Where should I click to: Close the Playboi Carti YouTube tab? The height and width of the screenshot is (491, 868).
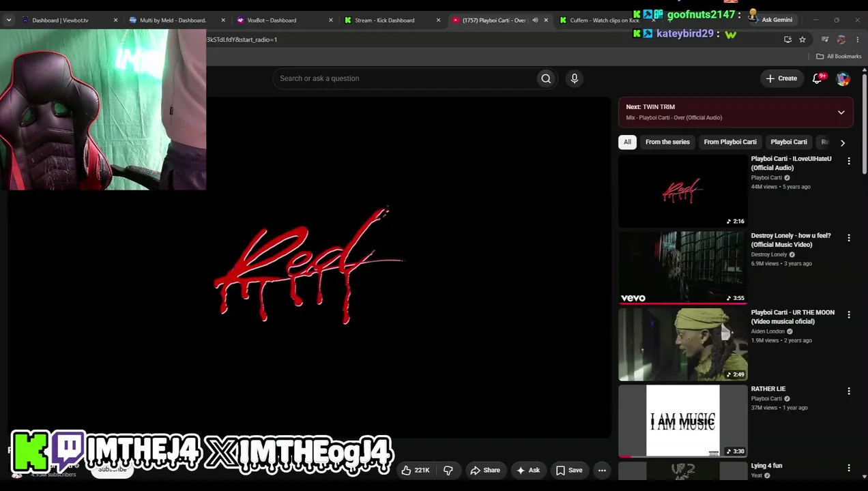coord(546,20)
